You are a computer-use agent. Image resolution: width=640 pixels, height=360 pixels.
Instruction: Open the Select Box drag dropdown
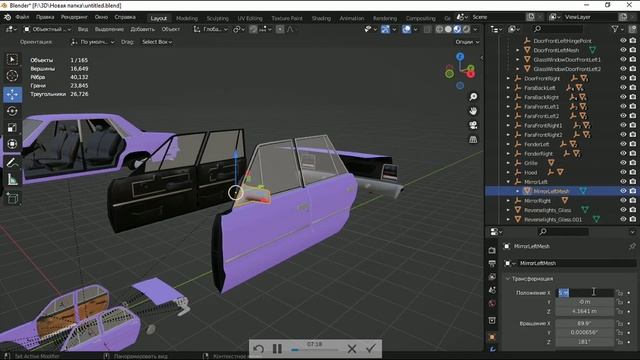[x=157, y=42]
